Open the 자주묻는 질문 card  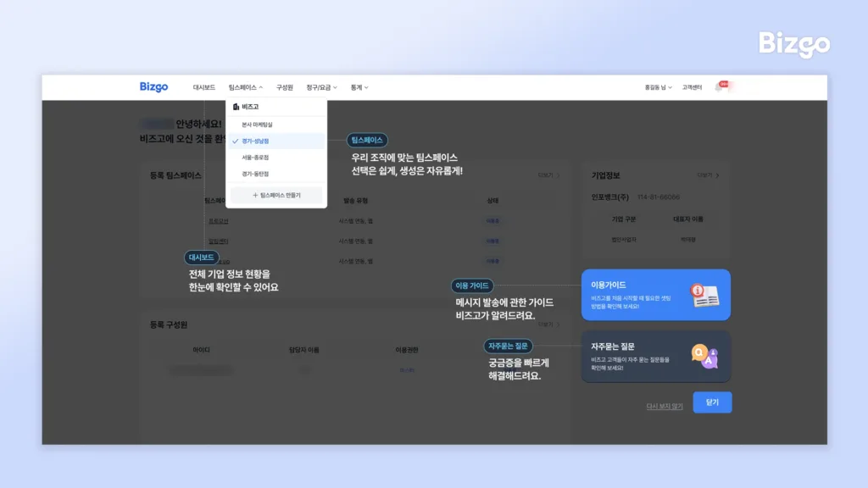point(656,357)
